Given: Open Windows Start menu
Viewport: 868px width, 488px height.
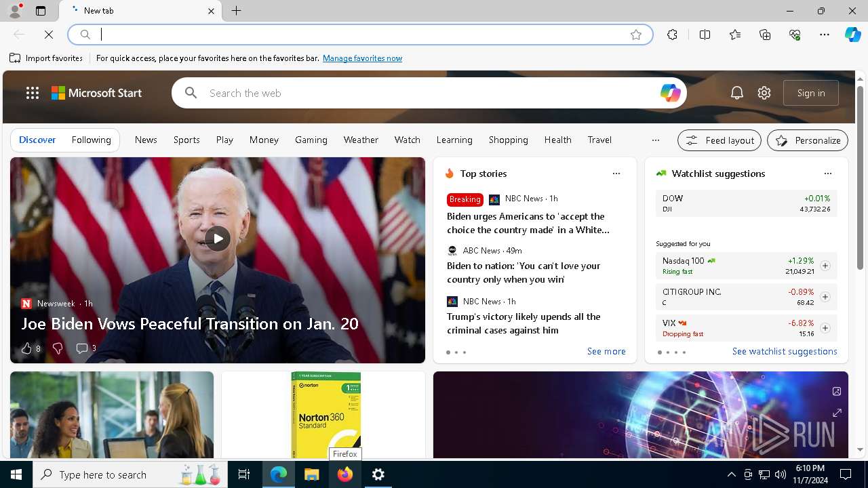Looking at the screenshot, I should [16, 474].
